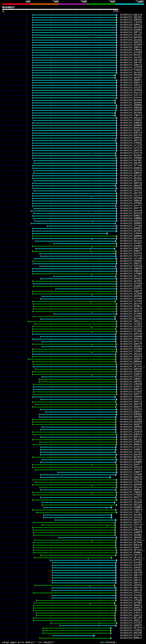Click the purple ~60% legend color bar
The height and width of the screenshot is (644, 146).
coord(73,4)
